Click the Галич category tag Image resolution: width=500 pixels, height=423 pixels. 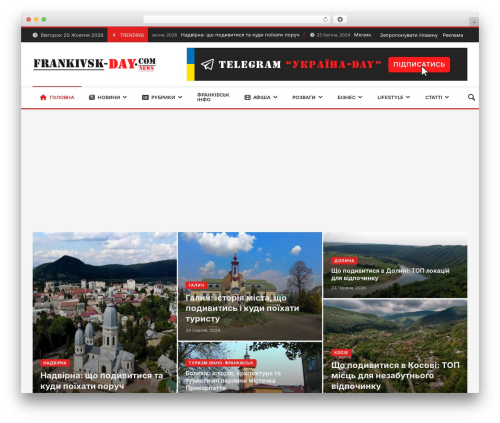pos(196,285)
